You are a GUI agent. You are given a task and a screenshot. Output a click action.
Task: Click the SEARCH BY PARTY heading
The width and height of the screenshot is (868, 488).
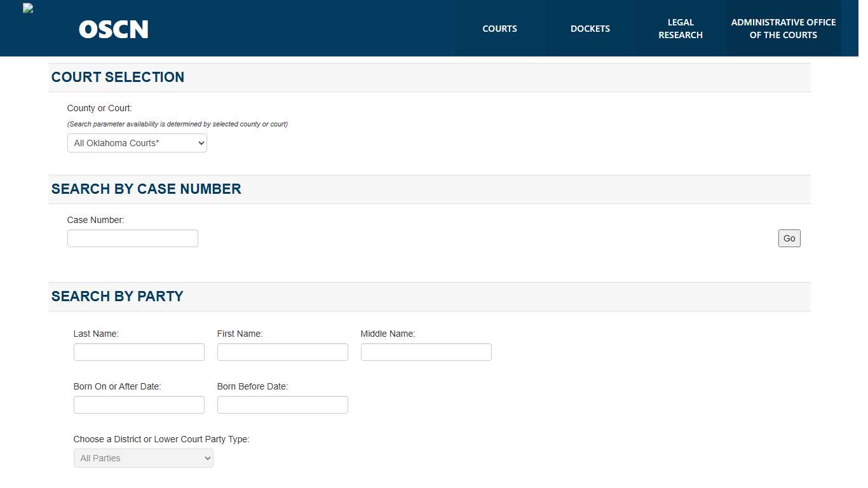[x=117, y=296]
